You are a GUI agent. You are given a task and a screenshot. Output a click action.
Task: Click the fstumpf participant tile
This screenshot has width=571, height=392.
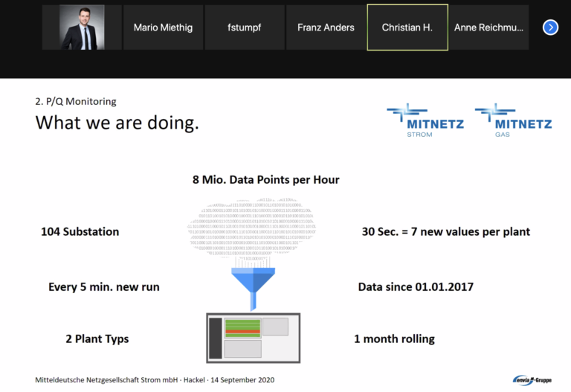pyautogui.click(x=244, y=28)
